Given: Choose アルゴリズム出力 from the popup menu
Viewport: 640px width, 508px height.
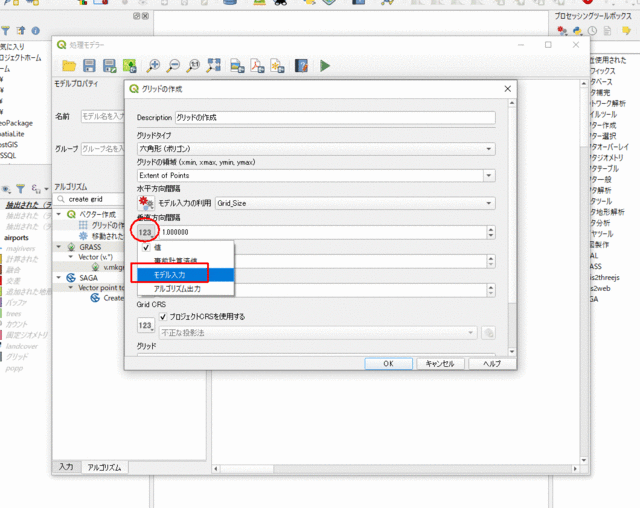Looking at the screenshot, I should pyautogui.click(x=186, y=288).
